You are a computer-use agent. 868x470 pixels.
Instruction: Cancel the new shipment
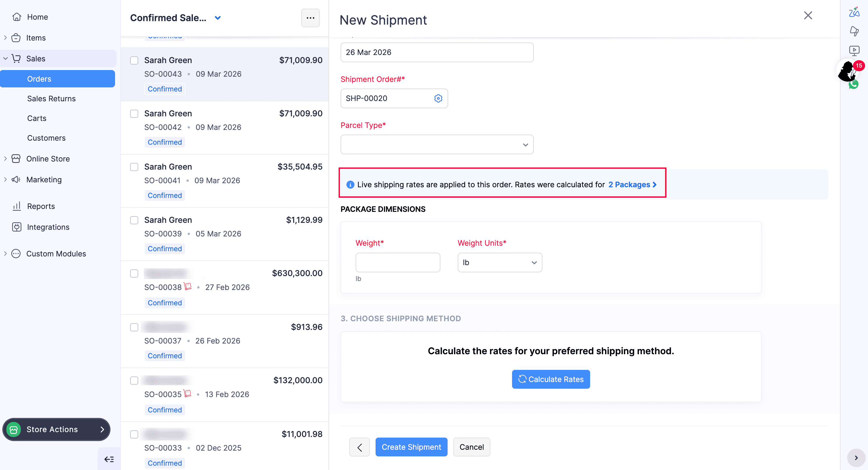pos(471,447)
